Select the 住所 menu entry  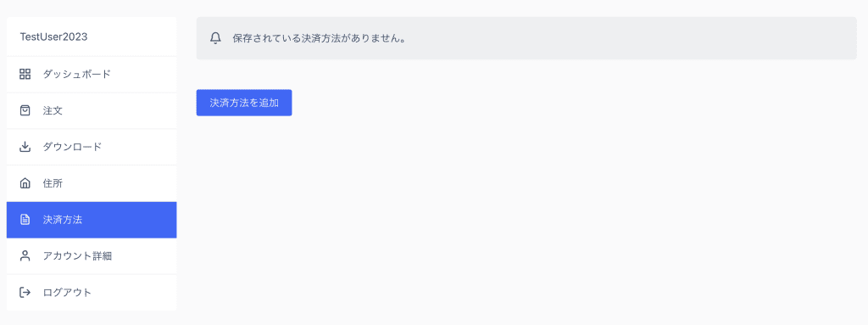(x=92, y=183)
